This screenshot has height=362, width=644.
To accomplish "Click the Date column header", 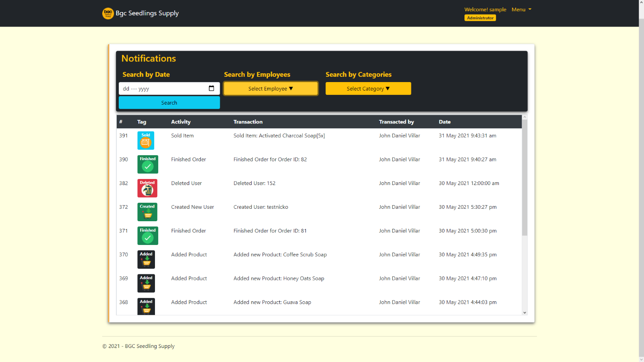I will coord(445,122).
